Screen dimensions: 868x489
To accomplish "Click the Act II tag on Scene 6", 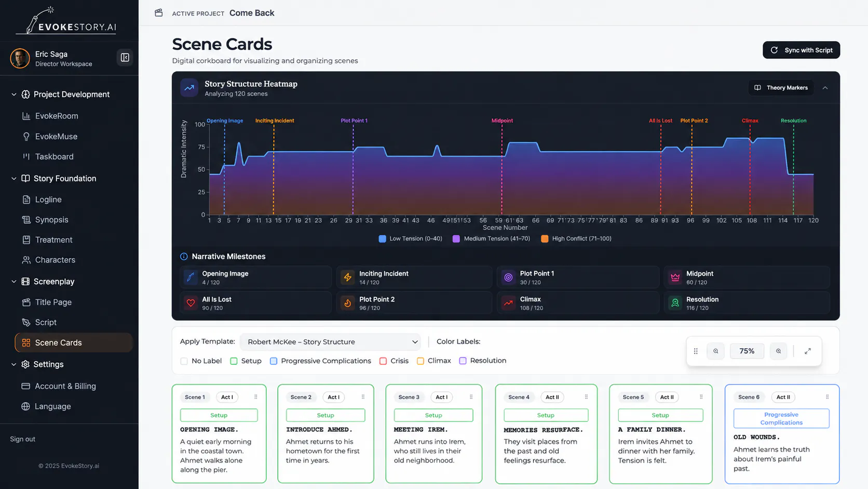I will pos(783,397).
